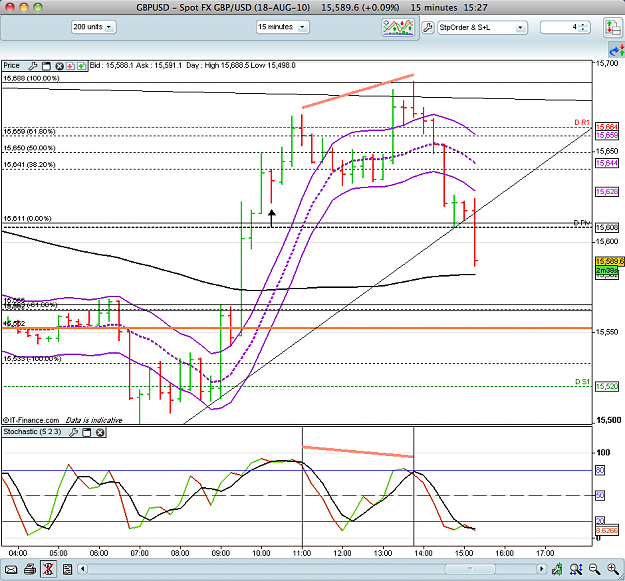
Task: Click the yellow current price tag 15,589.6
Action: [x=609, y=261]
